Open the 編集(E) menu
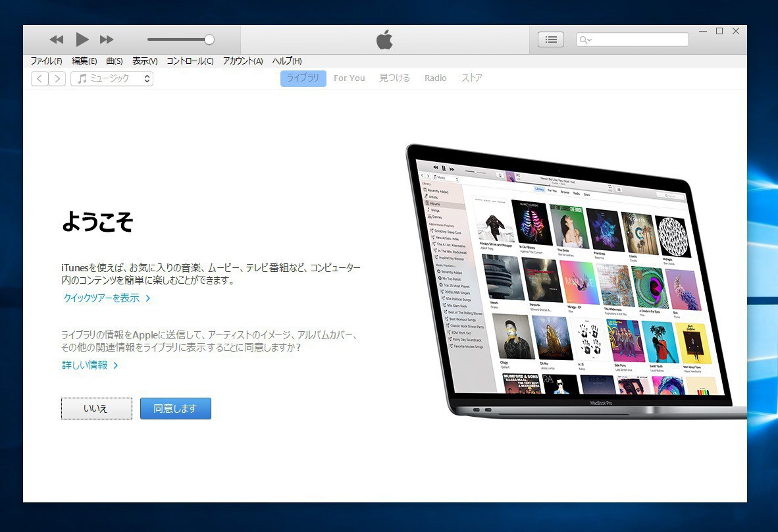778x532 pixels. pos(84,61)
